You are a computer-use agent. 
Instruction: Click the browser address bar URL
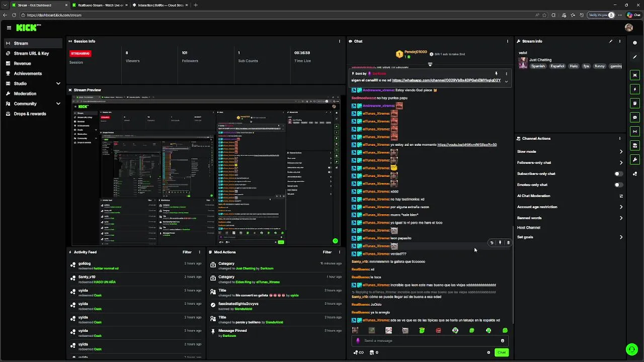[x=54, y=15]
